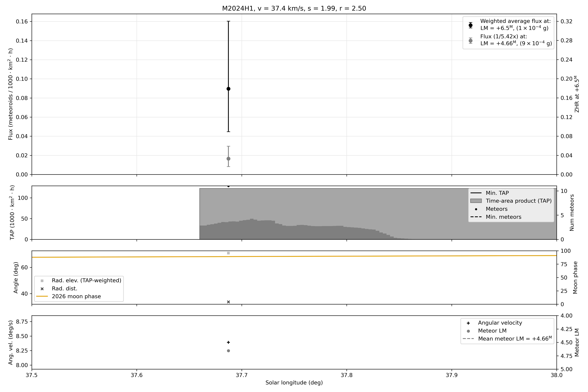Screen dimensions: 588x392
Task: Click the gray flux data point marker
Action: point(228,159)
